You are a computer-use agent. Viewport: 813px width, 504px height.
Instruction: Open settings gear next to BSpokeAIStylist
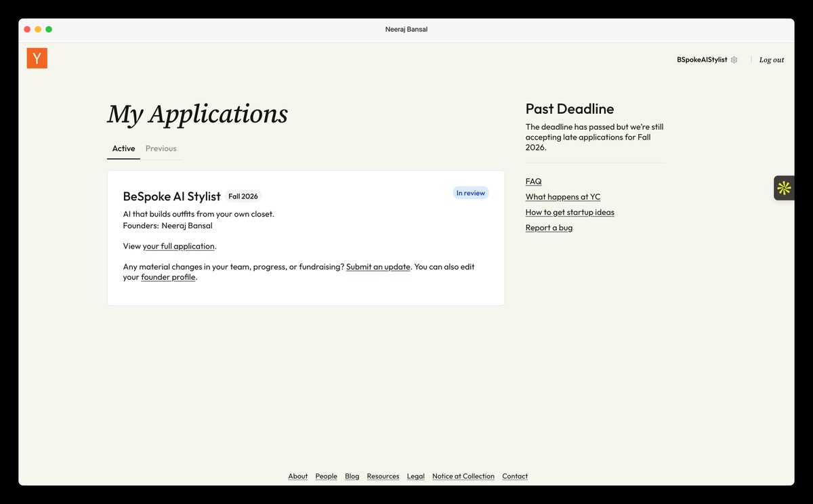(734, 60)
